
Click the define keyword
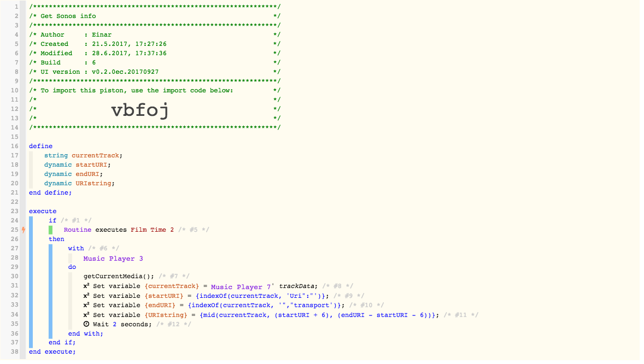[40, 146]
